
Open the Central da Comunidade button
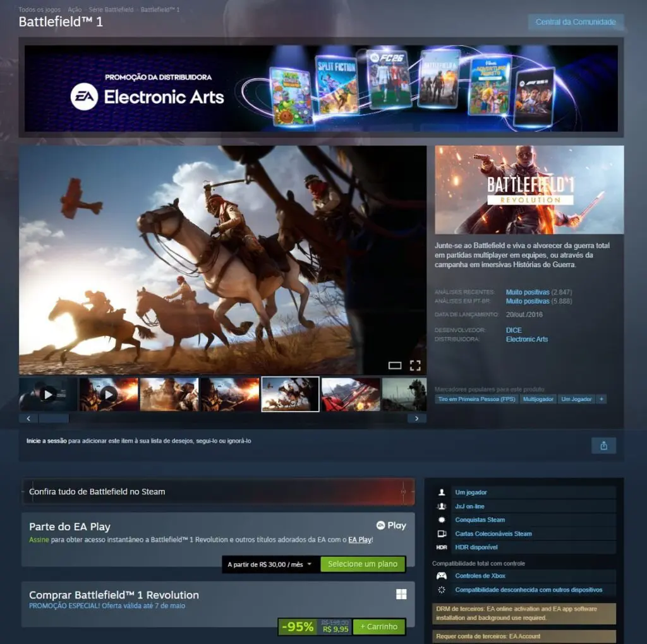[x=576, y=22]
